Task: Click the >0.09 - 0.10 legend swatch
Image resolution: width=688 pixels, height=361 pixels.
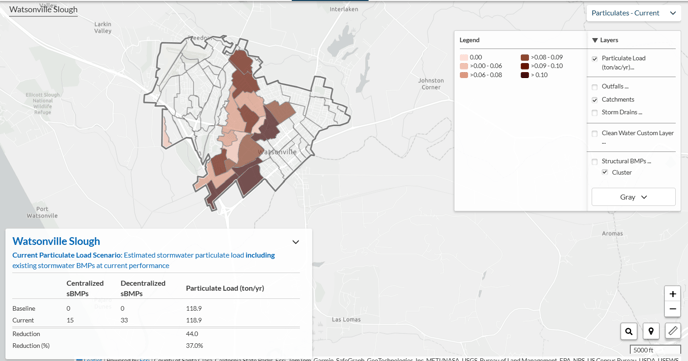Action: [525, 66]
